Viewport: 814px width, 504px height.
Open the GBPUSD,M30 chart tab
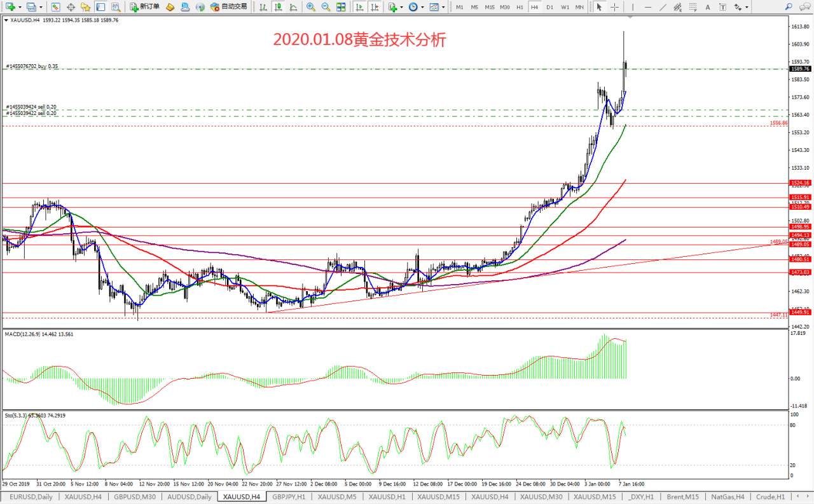[x=134, y=496]
